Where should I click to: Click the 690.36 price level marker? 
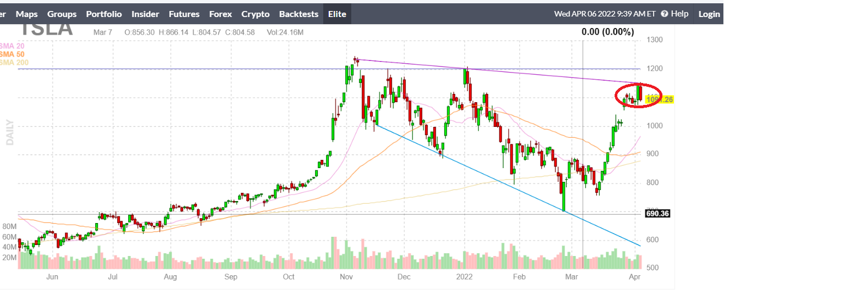[x=657, y=214]
